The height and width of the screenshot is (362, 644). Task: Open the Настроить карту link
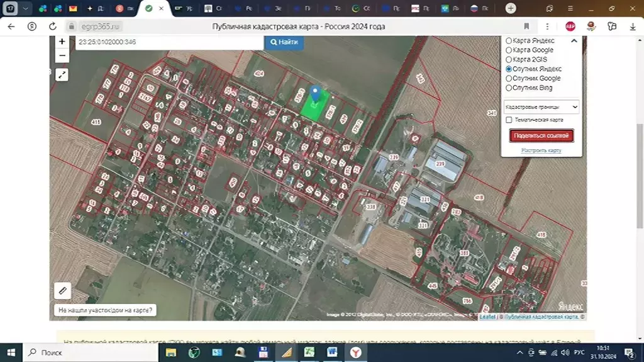pyautogui.click(x=541, y=150)
